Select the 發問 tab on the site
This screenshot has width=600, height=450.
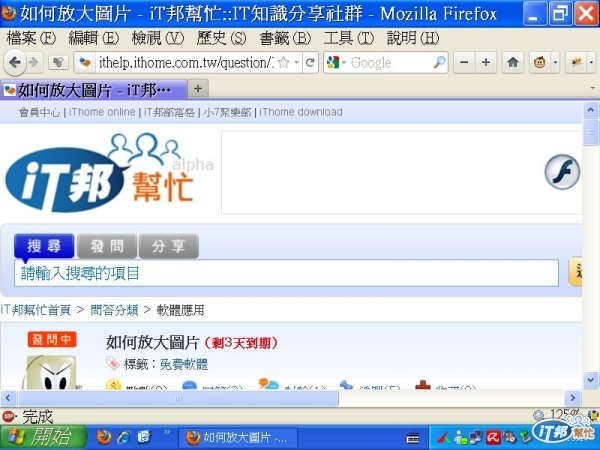pyautogui.click(x=107, y=246)
